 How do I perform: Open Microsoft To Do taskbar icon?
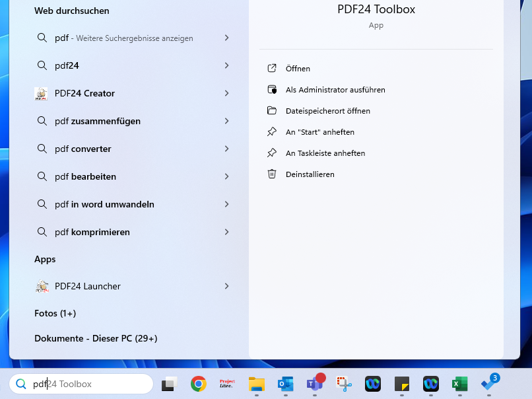coord(489,383)
